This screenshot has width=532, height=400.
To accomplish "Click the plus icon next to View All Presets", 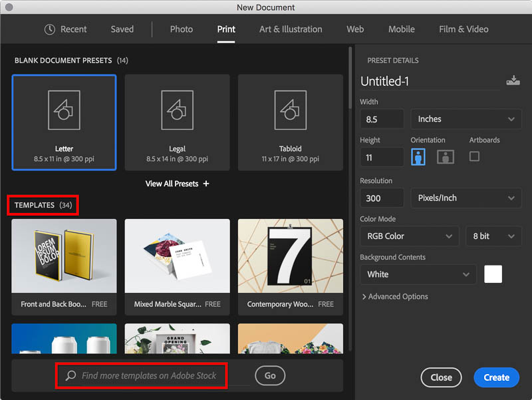I will tap(206, 184).
